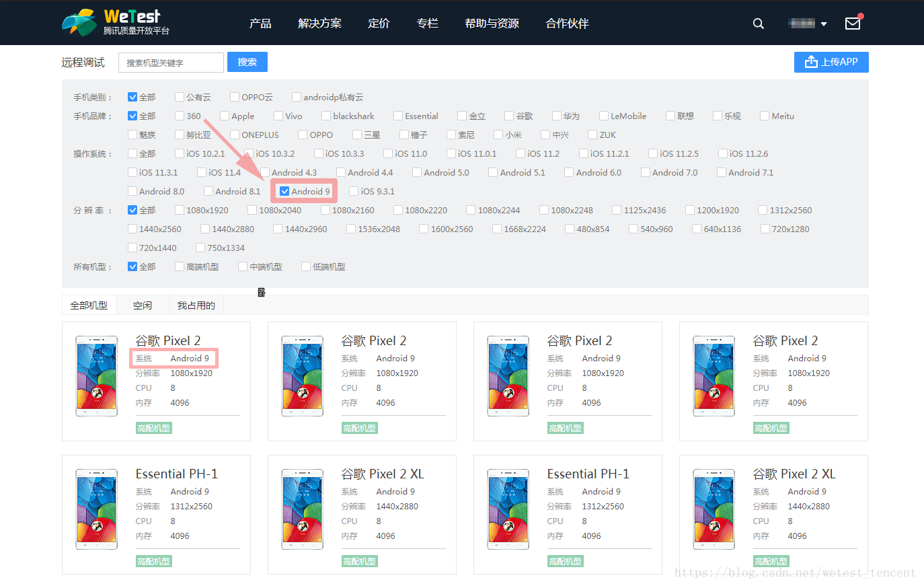
Task: Open the first 谷歌 Pixel 2 device title
Action: click(x=168, y=340)
